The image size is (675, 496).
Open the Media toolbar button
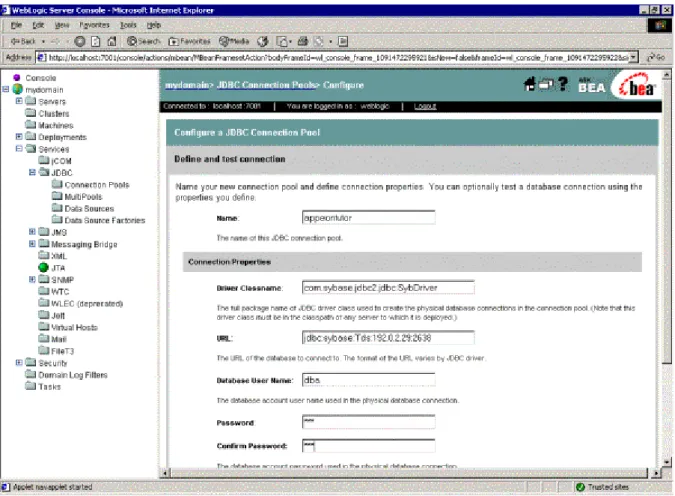[x=234, y=41]
